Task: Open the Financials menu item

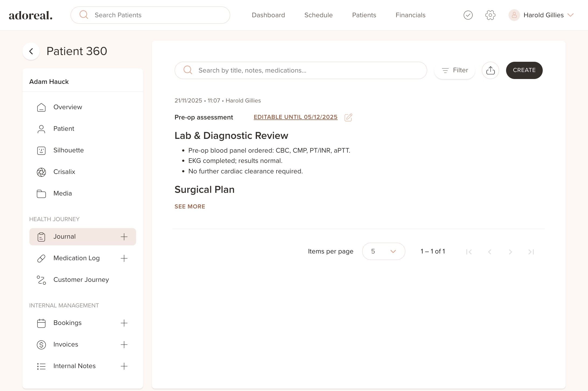Action: (x=410, y=15)
